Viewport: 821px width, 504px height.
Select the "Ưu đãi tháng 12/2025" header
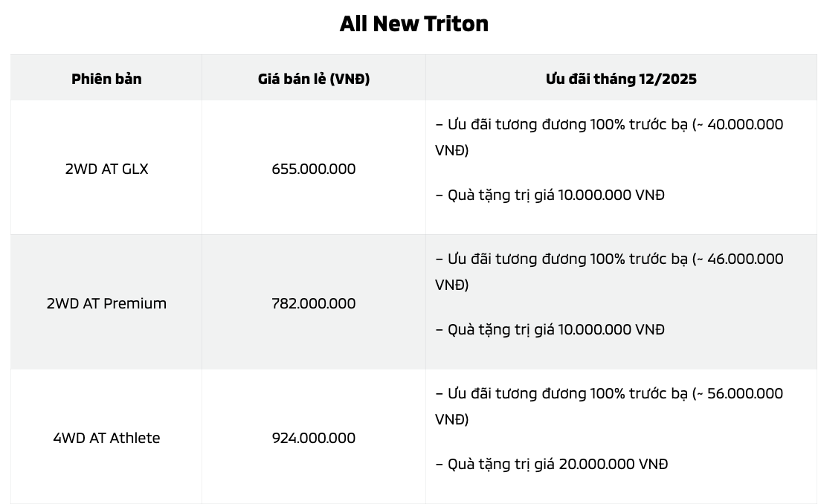(621, 79)
